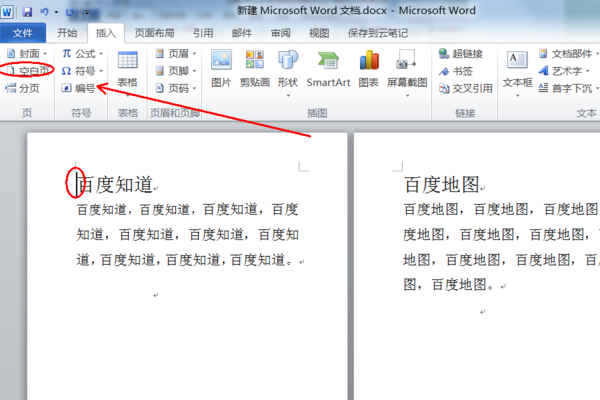
Task: Open the 屏幕截图 screenshot tool
Action: point(407,73)
